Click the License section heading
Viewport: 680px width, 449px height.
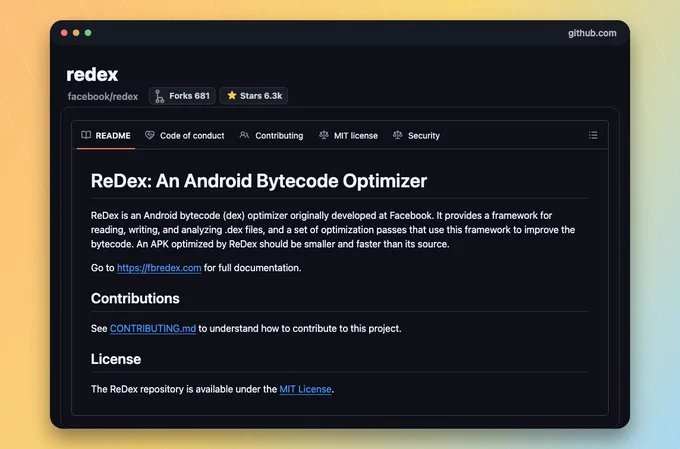tap(116, 359)
